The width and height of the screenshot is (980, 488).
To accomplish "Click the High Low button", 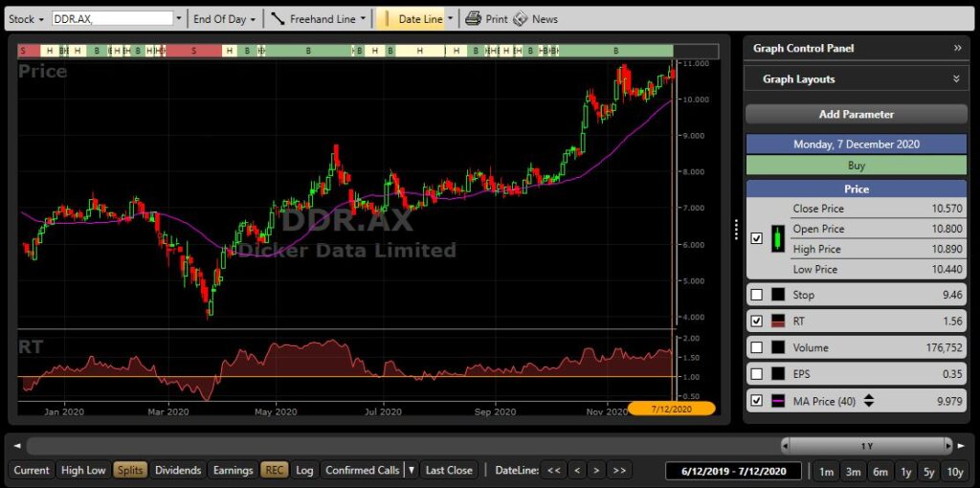I will click(83, 470).
